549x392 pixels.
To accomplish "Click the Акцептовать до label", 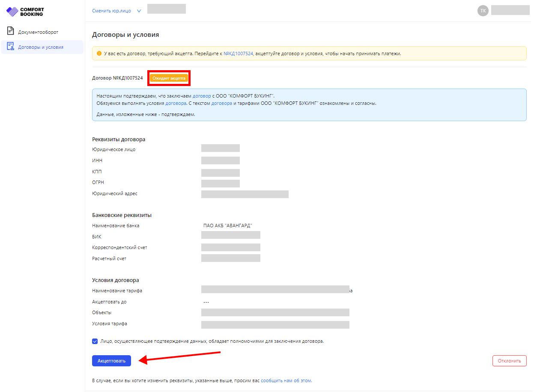I will [x=109, y=302].
